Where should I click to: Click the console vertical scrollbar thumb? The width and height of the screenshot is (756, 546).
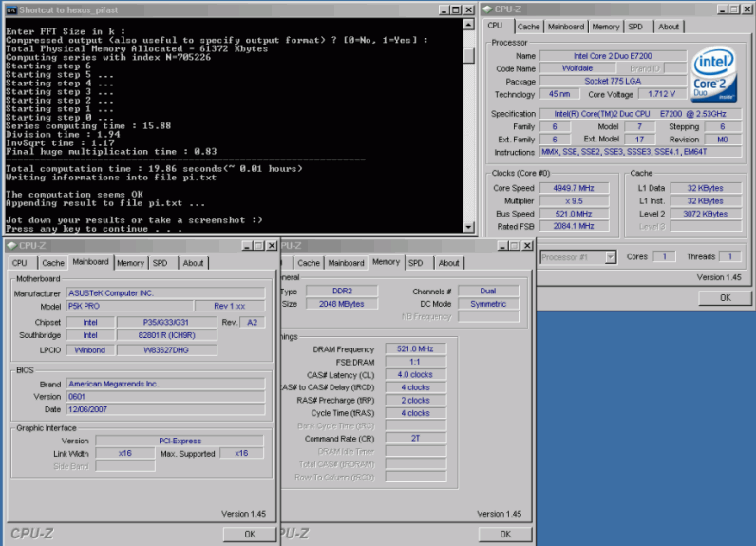click(468, 56)
